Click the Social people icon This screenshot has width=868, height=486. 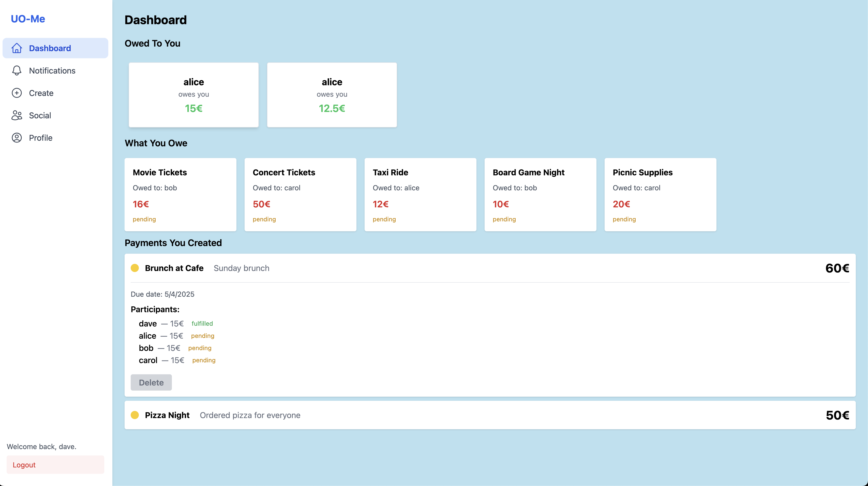pos(17,115)
